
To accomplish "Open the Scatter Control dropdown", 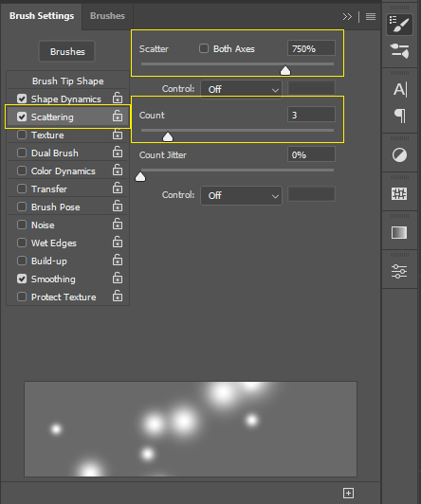I will point(241,89).
